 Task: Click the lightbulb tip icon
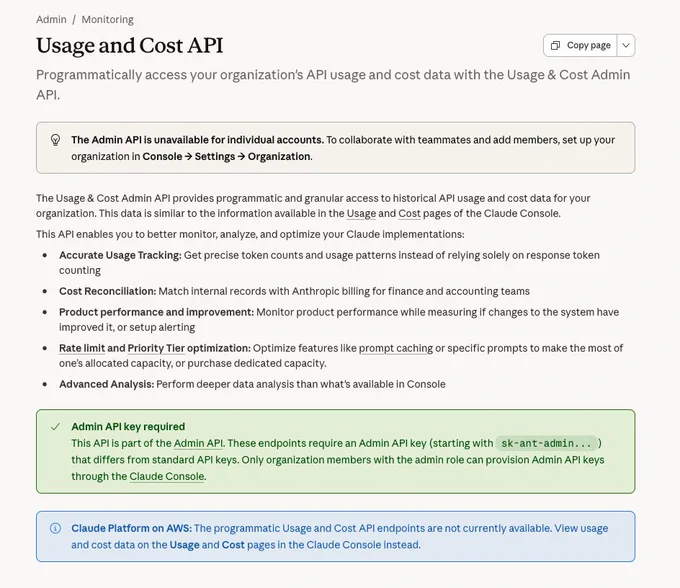coord(55,140)
